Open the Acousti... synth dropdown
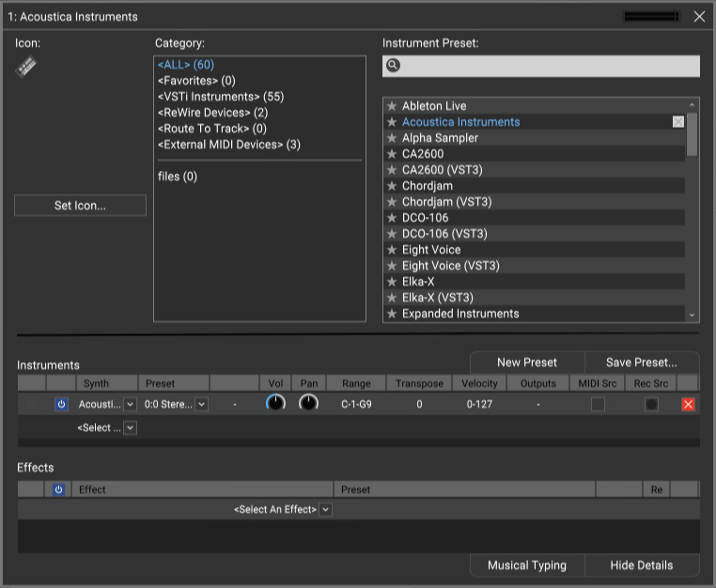 coord(131,405)
